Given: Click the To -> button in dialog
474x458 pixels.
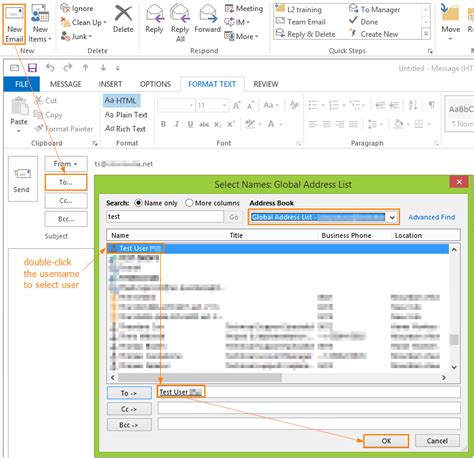Looking at the screenshot, I should point(129,393).
